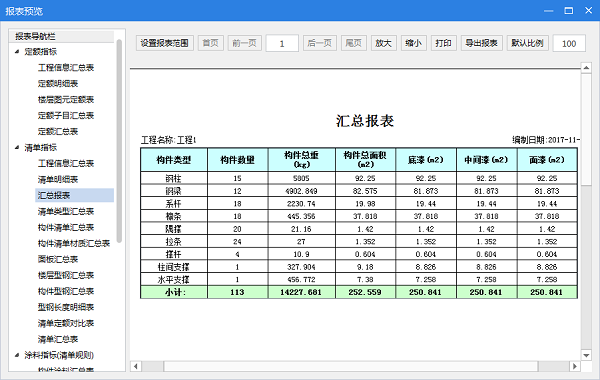Click the 报表导航栏 panel header

coord(61,36)
